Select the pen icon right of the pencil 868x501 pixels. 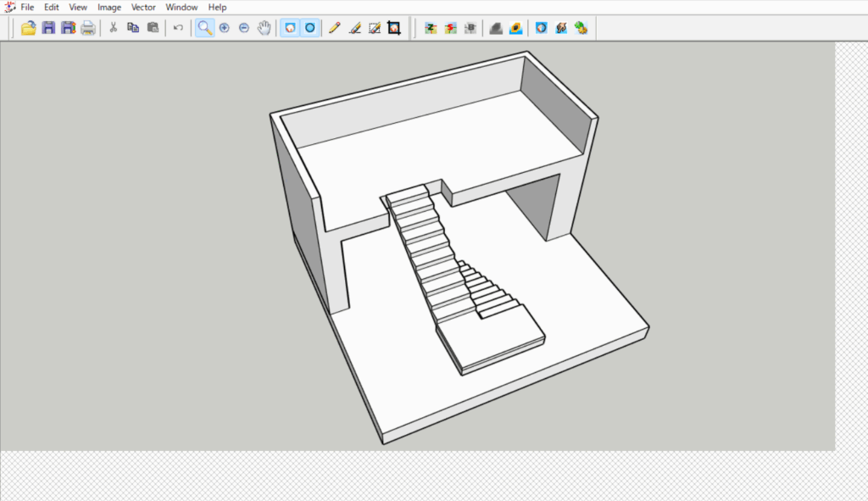click(355, 28)
